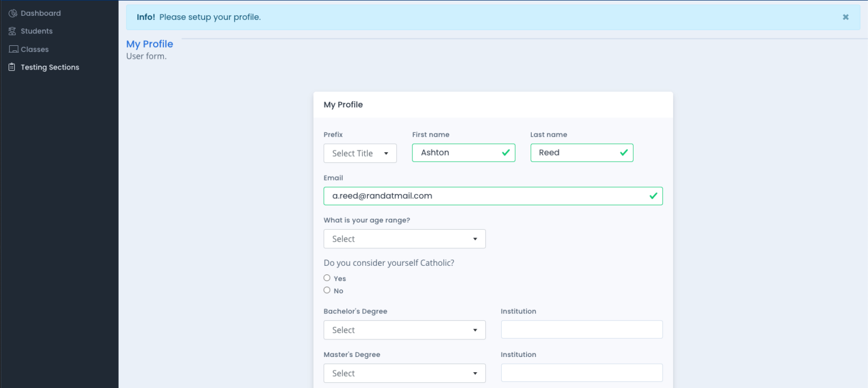Select Testing Sections from the sidebar menu

(50, 67)
